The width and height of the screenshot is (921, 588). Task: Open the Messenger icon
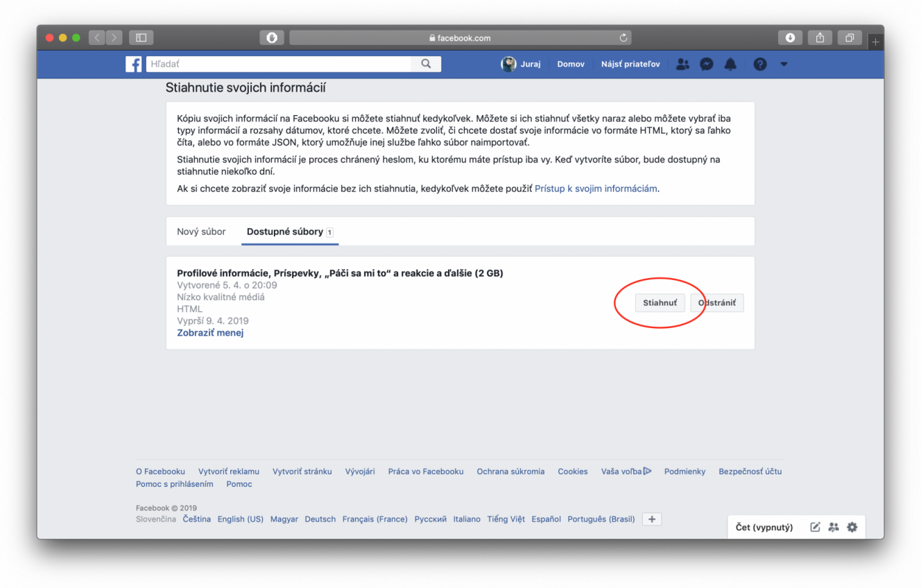(x=707, y=64)
